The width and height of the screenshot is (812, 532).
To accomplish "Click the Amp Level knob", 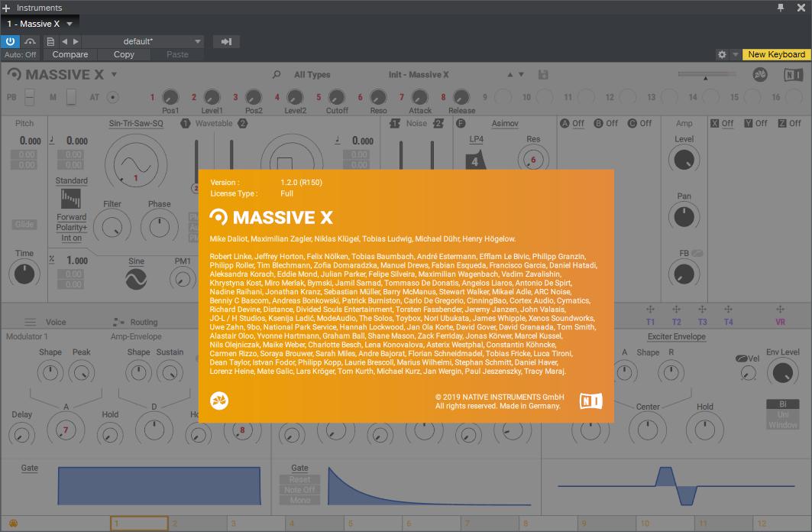I will [x=684, y=159].
